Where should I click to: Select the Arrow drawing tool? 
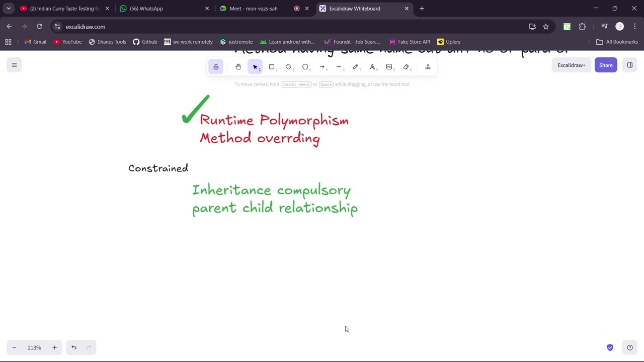[x=322, y=67]
